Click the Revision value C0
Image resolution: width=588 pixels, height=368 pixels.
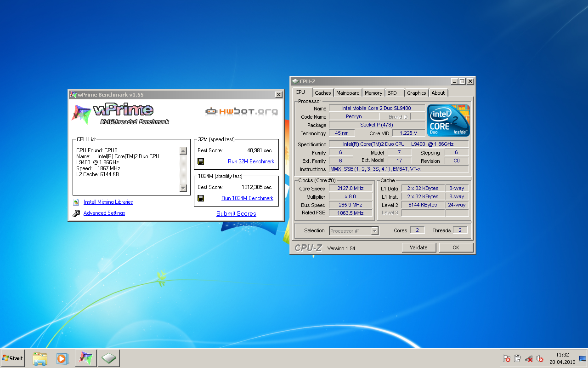[457, 161]
